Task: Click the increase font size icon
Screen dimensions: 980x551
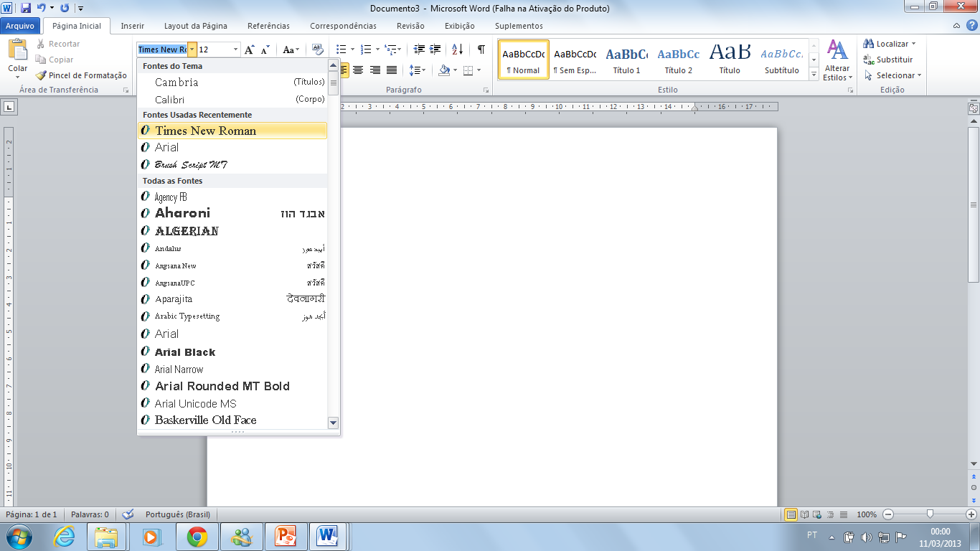Action: point(249,50)
